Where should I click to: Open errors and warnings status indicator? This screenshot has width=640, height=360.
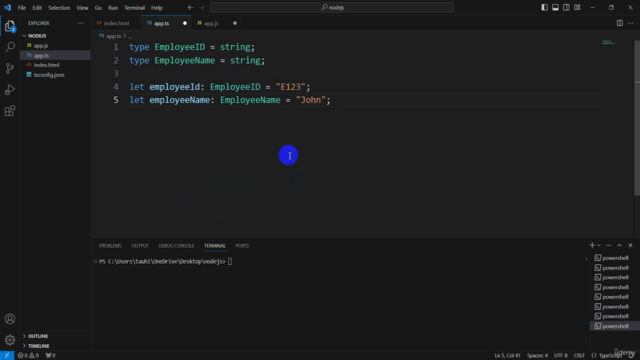point(28,356)
